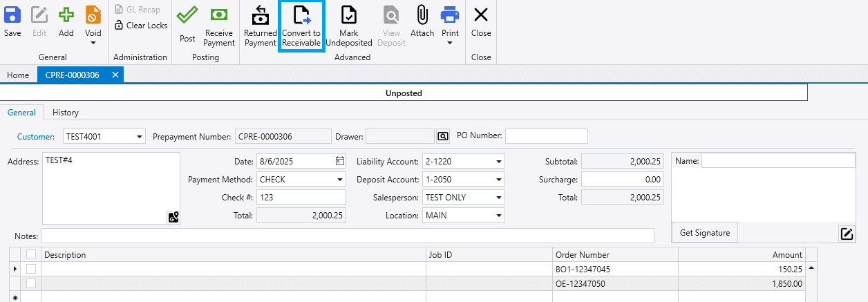Sort by Description column header
This screenshot has width=868, height=302.
(x=234, y=254)
